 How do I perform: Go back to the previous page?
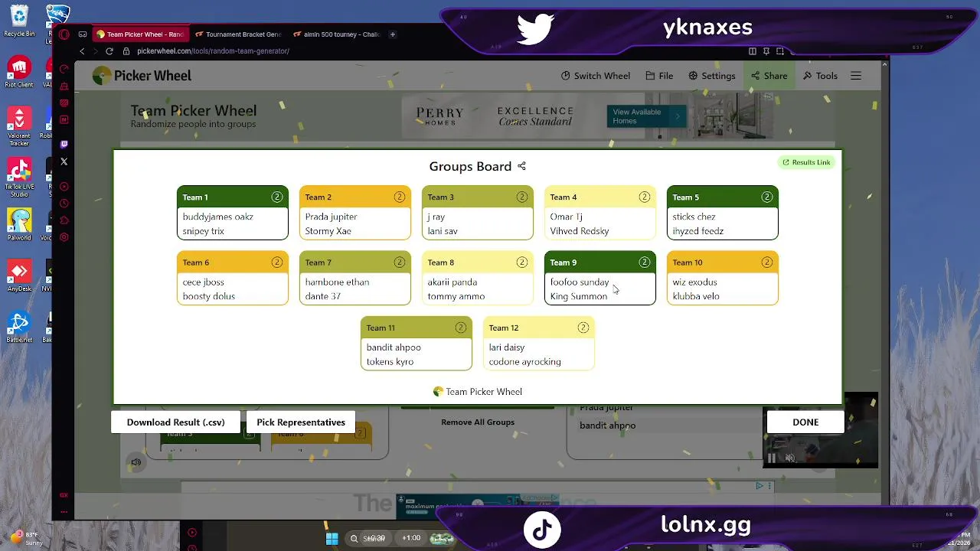82,51
